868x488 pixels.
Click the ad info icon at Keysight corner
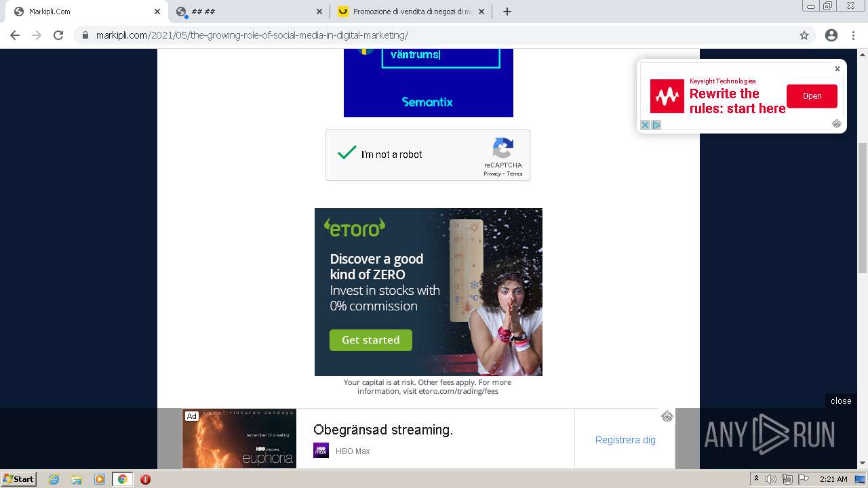(836, 123)
